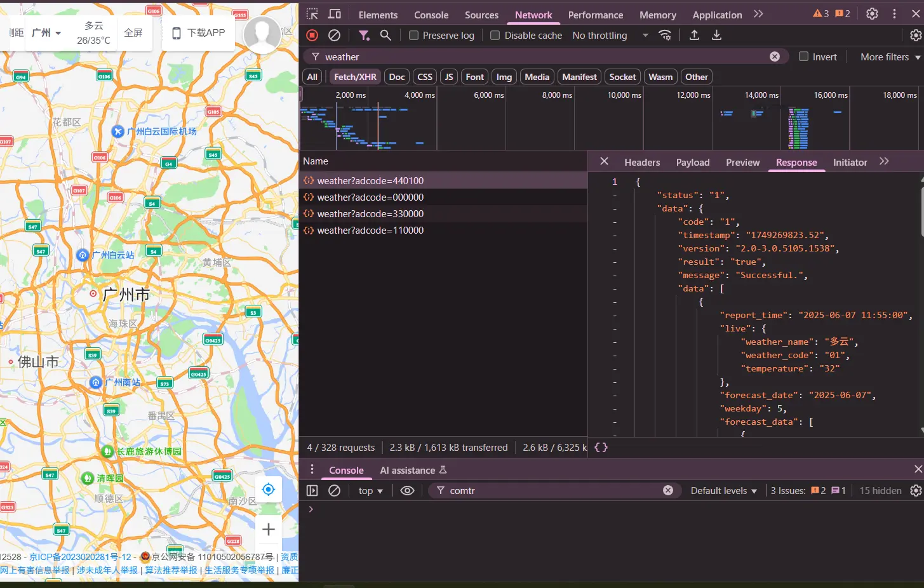Switch to the Preview tab

point(742,163)
